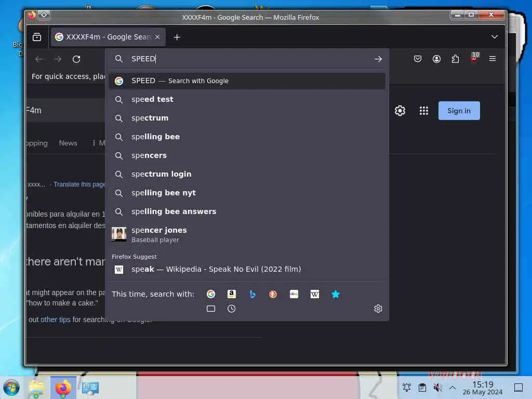This screenshot has height=399, width=532.
Task: Expand the list all tabs chevron
Action: point(495,37)
